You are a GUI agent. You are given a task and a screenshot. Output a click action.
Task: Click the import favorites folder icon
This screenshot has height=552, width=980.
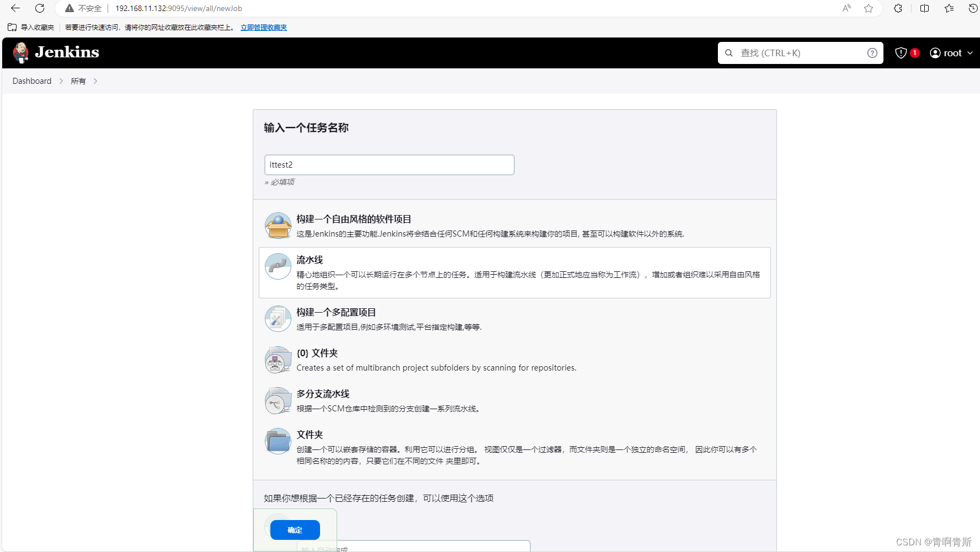coord(12,27)
